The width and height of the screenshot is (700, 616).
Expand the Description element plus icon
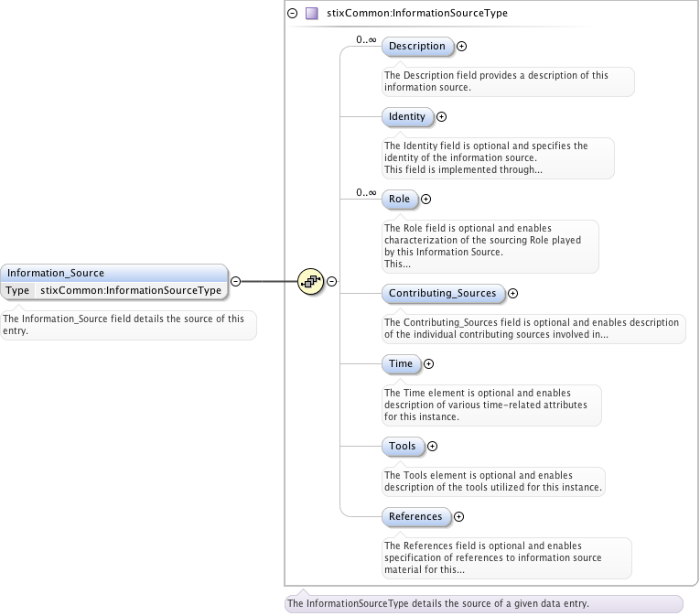pos(461,46)
